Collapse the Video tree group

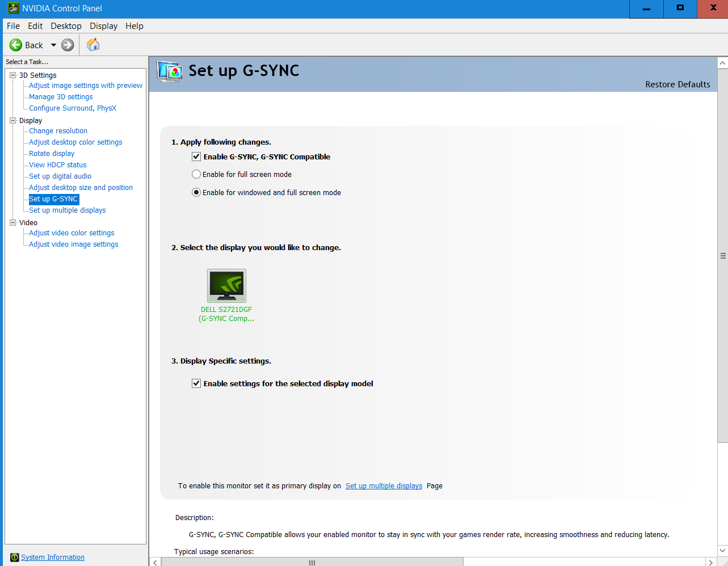pyautogui.click(x=13, y=222)
